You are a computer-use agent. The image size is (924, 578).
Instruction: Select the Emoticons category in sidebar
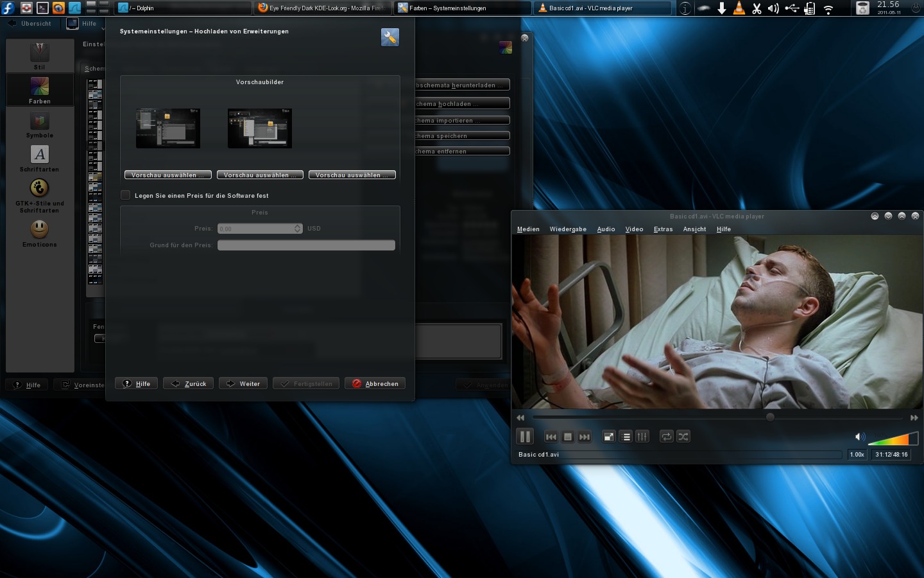(x=40, y=233)
